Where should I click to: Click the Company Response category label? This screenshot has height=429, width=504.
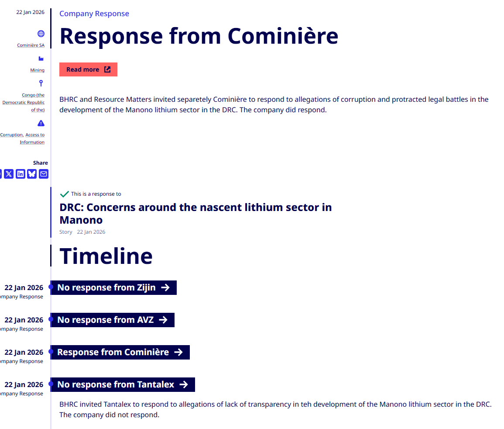[x=94, y=14]
